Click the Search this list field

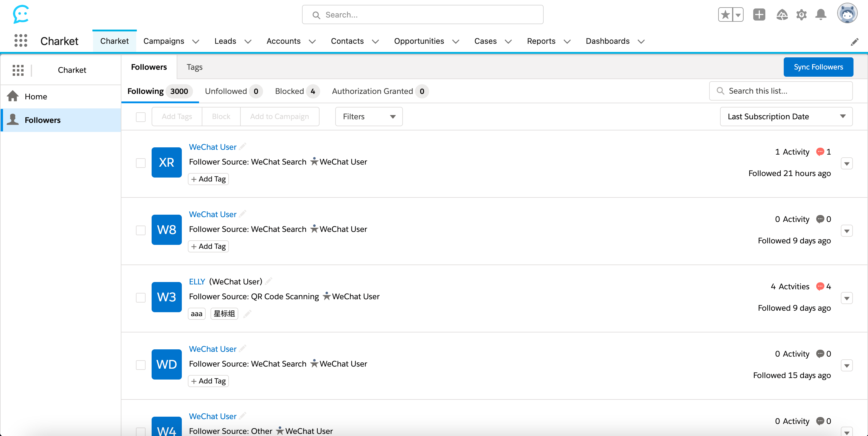coord(785,91)
